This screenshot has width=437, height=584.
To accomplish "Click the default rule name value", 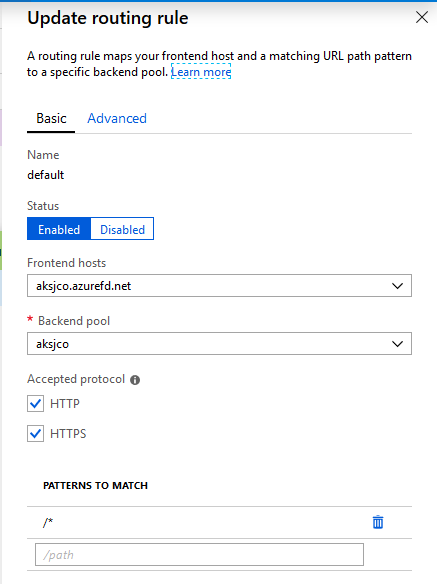I will tap(45, 175).
